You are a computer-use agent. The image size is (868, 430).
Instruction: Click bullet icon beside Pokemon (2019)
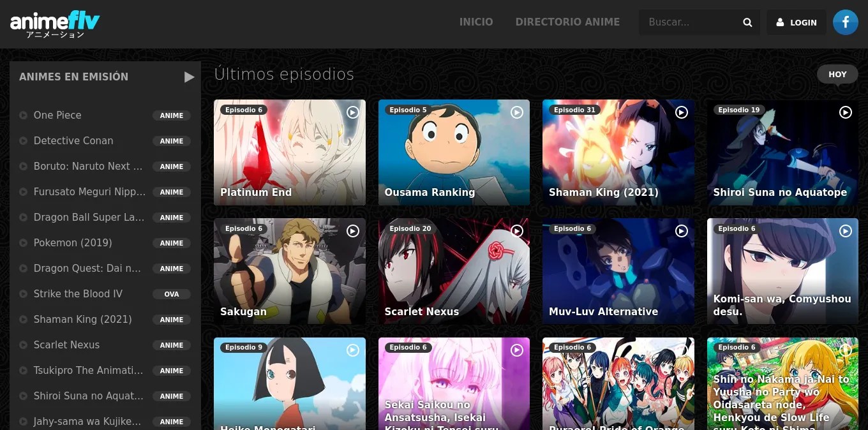[24, 243]
